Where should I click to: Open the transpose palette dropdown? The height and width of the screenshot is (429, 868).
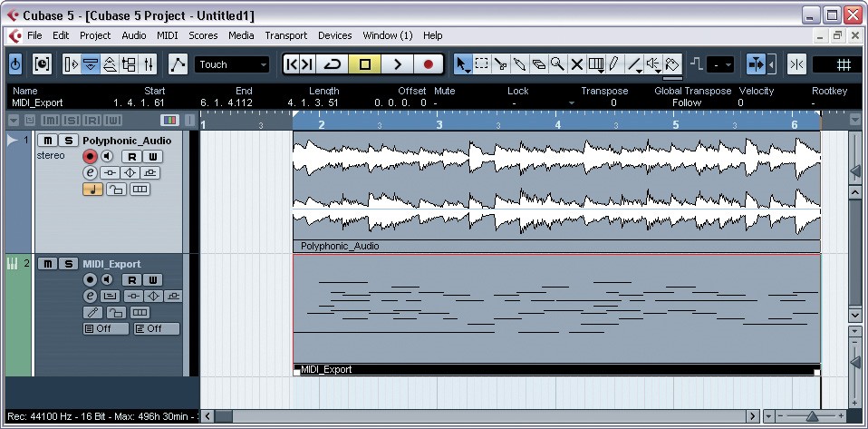[722, 65]
